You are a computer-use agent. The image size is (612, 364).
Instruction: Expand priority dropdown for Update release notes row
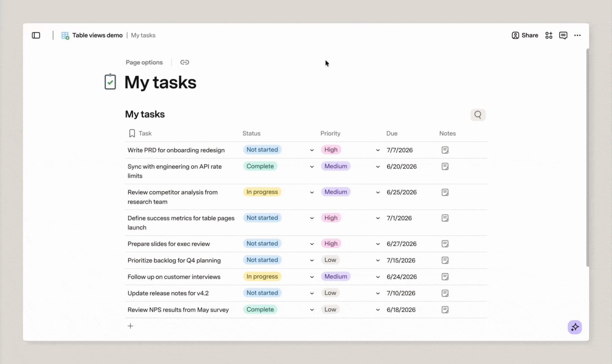pyautogui.click(x=378, y=294)
